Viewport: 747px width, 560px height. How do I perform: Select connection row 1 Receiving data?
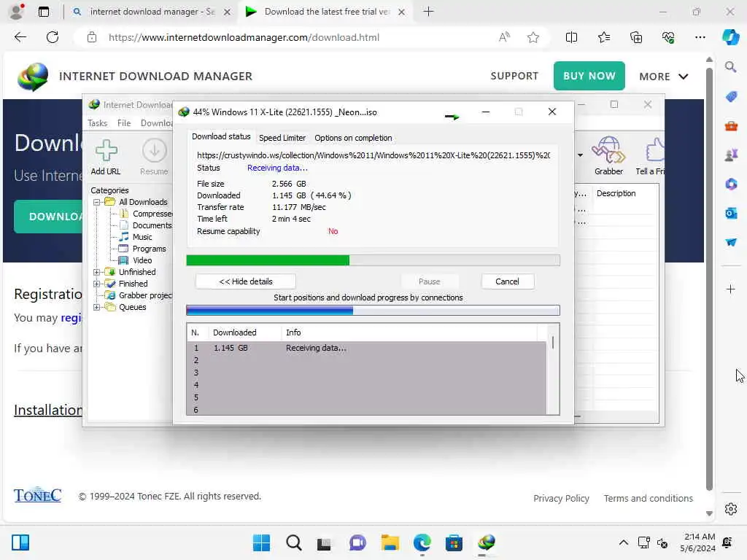[366, 348]
